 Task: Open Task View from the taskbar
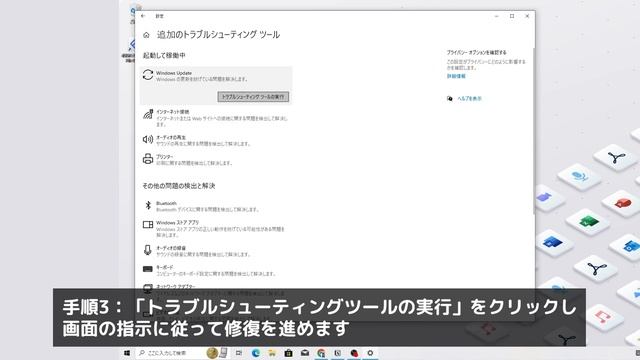pos(239,353)
